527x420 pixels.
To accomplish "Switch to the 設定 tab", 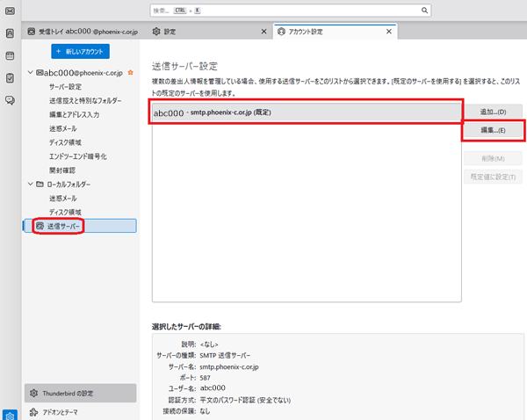I will pyautogui.click(x=202, y=31).
